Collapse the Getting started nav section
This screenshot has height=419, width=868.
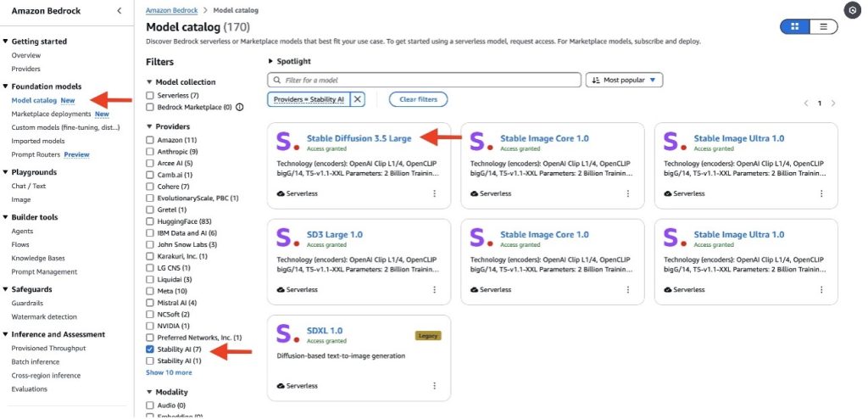pos(6,42)
